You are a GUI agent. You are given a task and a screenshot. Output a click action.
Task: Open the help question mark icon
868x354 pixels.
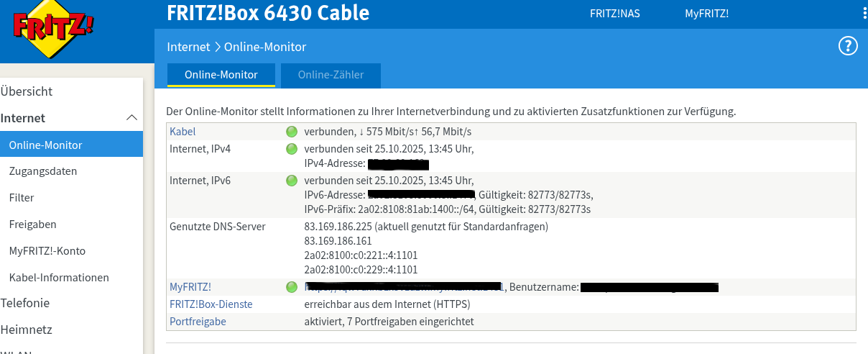(x=849, y=46)
